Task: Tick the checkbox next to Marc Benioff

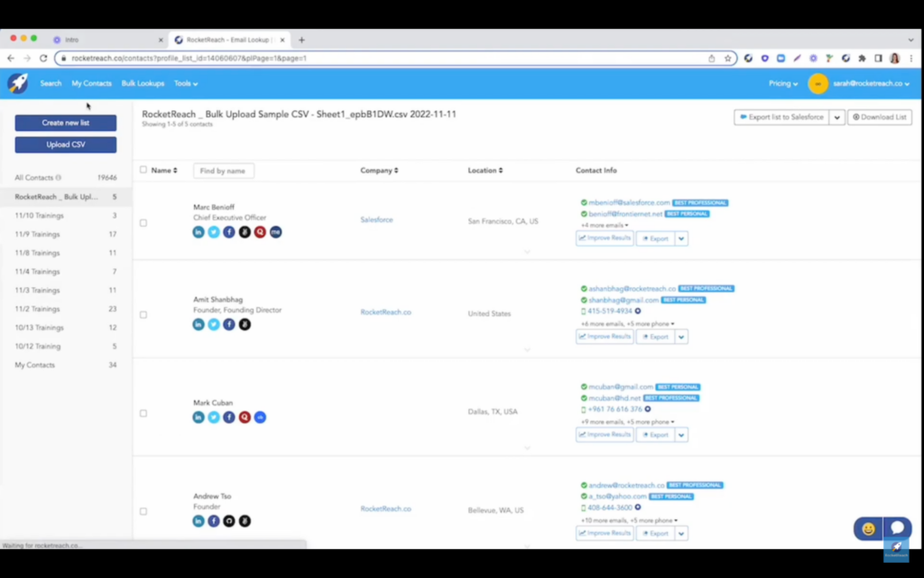Action: (143, 222)
